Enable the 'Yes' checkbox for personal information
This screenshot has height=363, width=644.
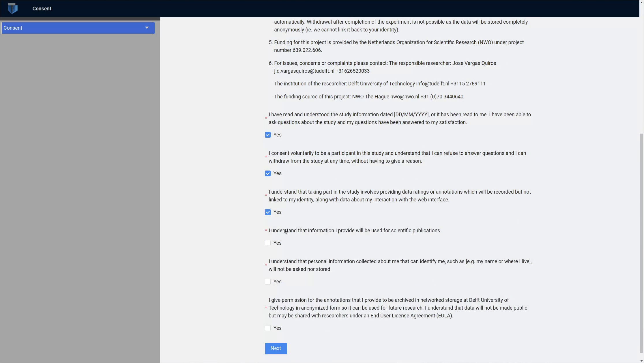(267, 282)
